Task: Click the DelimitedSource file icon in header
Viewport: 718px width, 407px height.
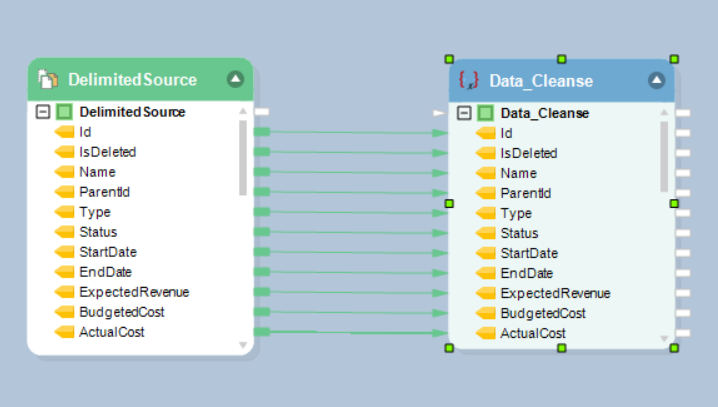Action: point(48,79)
